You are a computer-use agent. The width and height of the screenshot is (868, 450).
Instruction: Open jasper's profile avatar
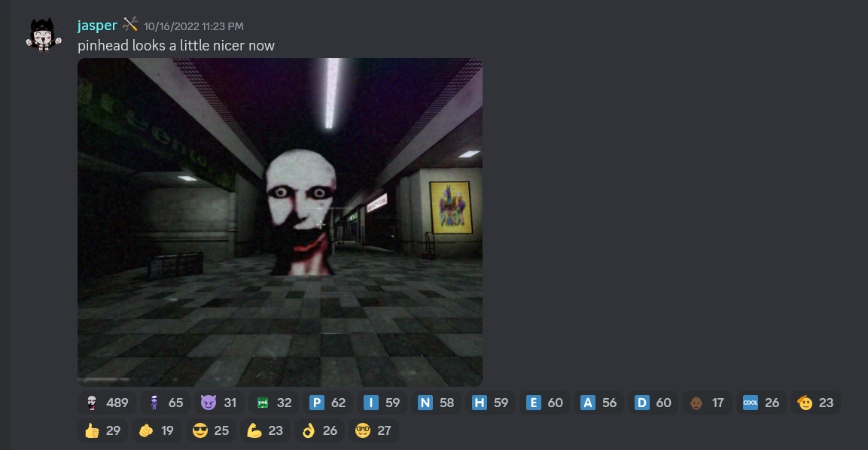44,35
